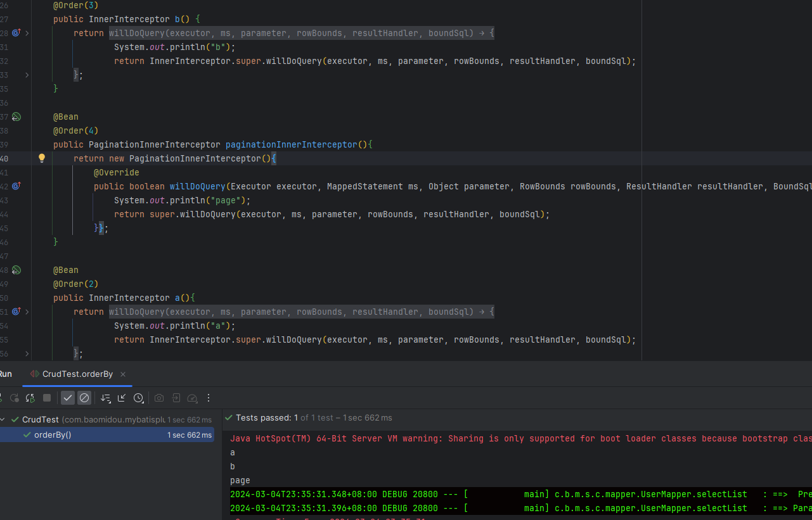Toggle the Show Passed tests checkmark button
The width and height of the screenshot is (812, 520).
pos(68,398)
